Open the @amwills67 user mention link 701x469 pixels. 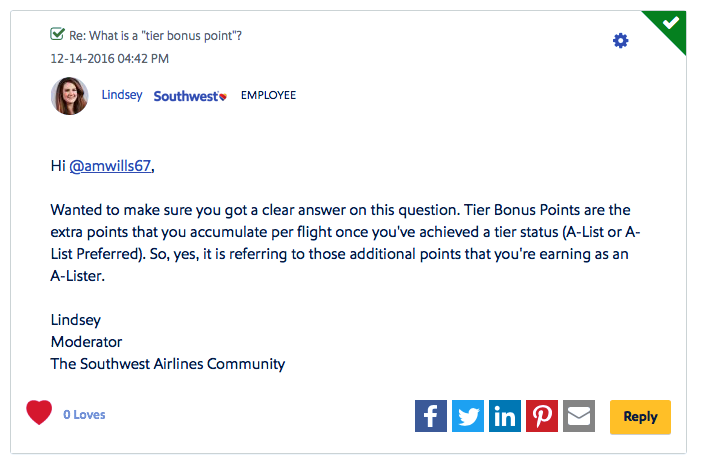(x=111, y=167)
